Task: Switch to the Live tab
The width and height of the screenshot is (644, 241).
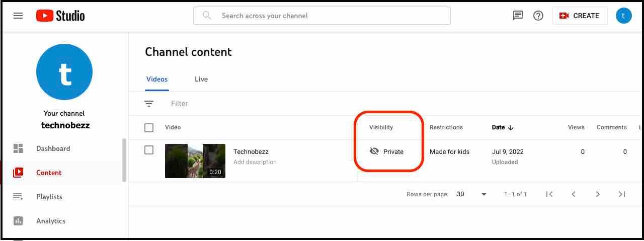Action: click(201, 79)
